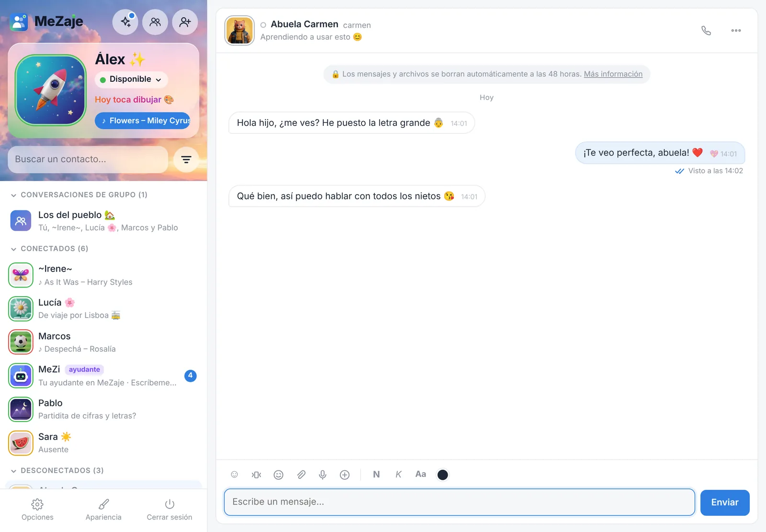Viewport: 766px width, 532px height.
Task: Collapse the Conectados section
Action: [x=49, y=249]
